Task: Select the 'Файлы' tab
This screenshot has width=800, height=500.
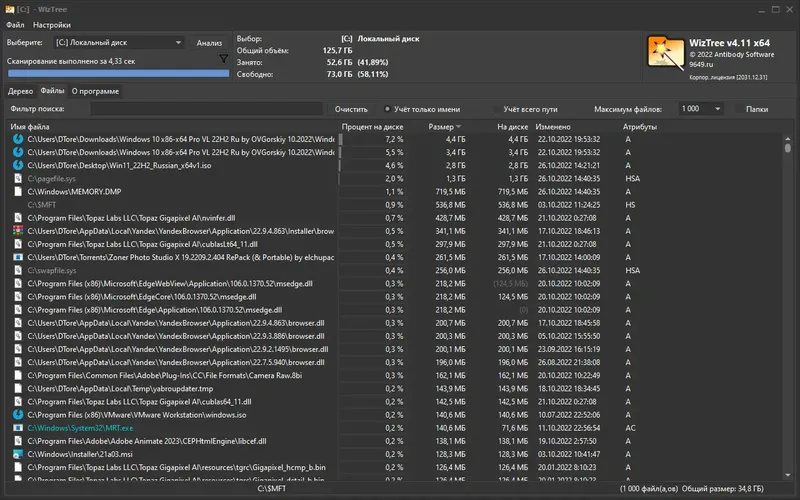Action: click(x=52, y=91)
